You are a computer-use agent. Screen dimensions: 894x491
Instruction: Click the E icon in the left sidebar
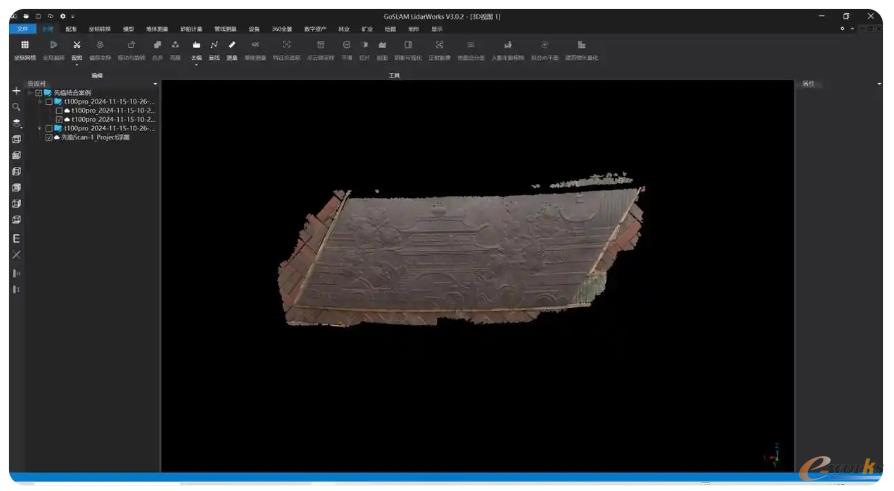[x=16, y=238]
